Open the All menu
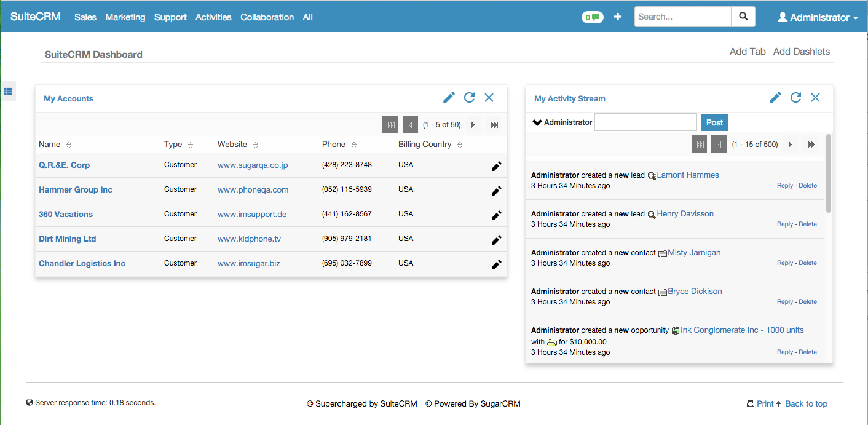Screen dimensions: 868x425 click(x=308, y=17)
